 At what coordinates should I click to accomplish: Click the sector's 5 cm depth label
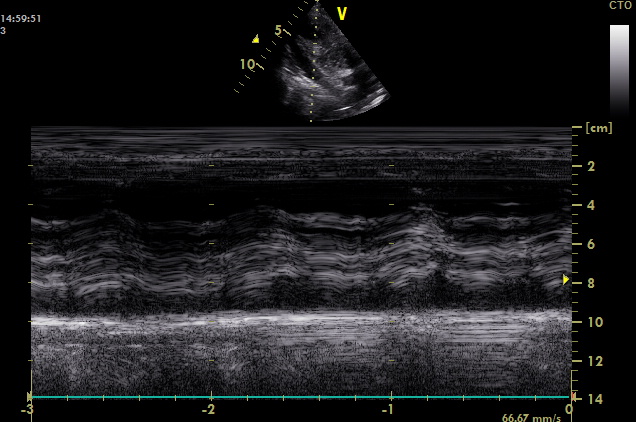(279, 31)
